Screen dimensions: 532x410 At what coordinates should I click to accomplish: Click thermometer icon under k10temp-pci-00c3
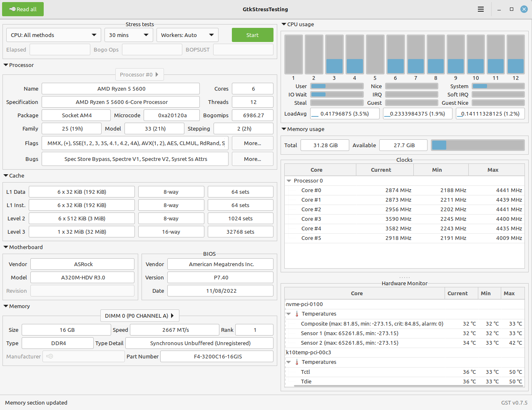click(297, 362)
